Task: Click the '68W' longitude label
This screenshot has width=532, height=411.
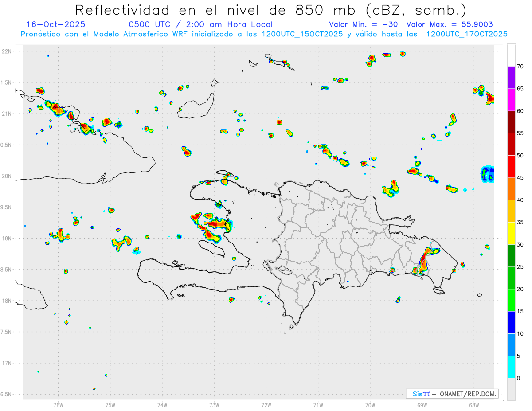Action: pyautogui.click(x=474, y=405)
